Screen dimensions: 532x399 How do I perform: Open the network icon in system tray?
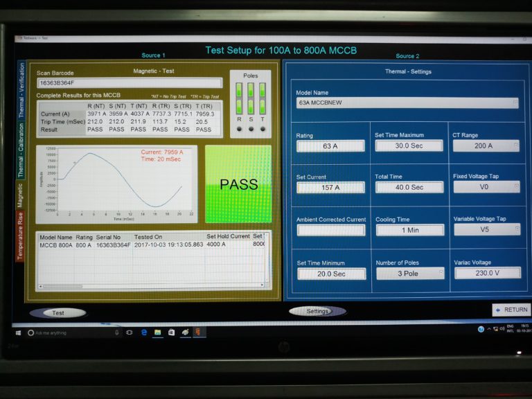[495, 329]
